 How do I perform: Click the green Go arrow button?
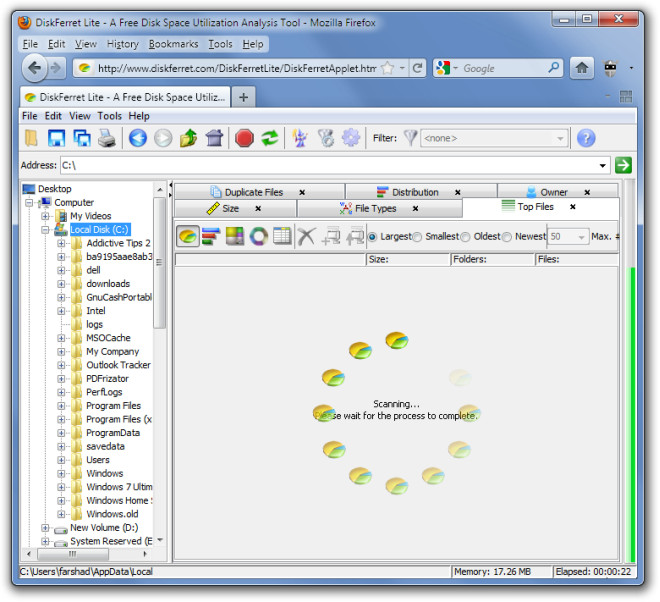tap(623, 165)
